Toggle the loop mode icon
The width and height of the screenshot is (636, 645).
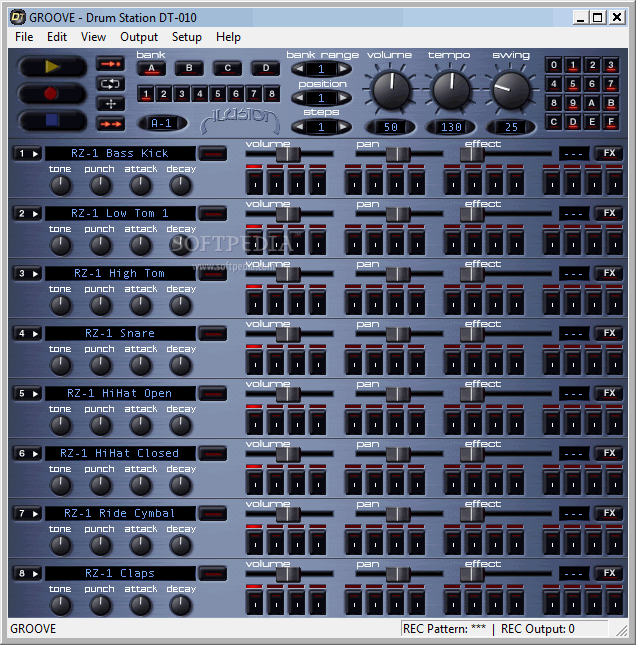[111, 84]
